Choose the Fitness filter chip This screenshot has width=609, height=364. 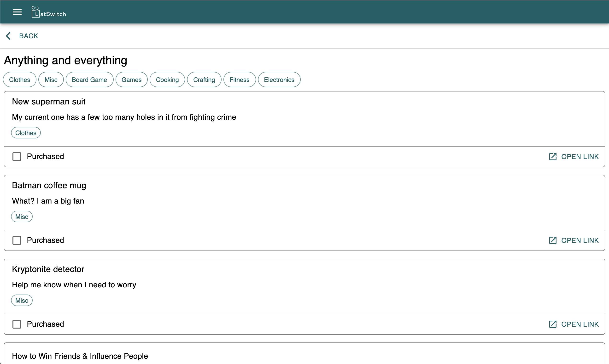point(240,80)
